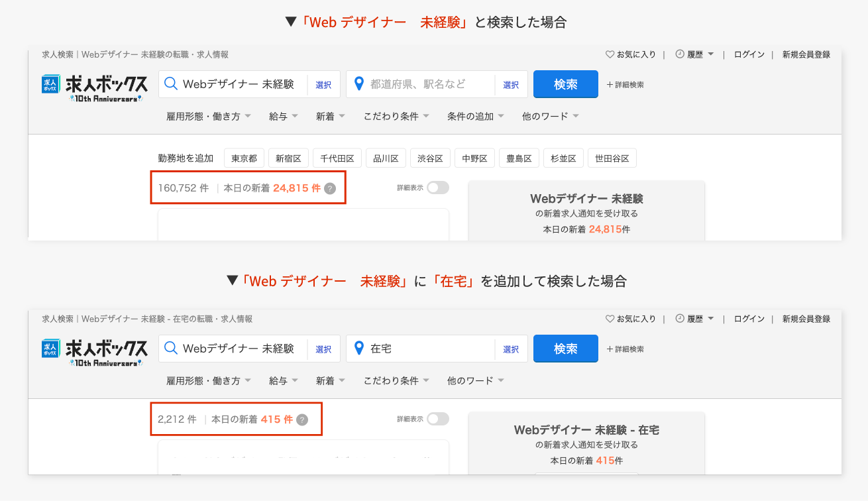Click the ログイン link
Screen dimensions: 868x501
[749, 55]
